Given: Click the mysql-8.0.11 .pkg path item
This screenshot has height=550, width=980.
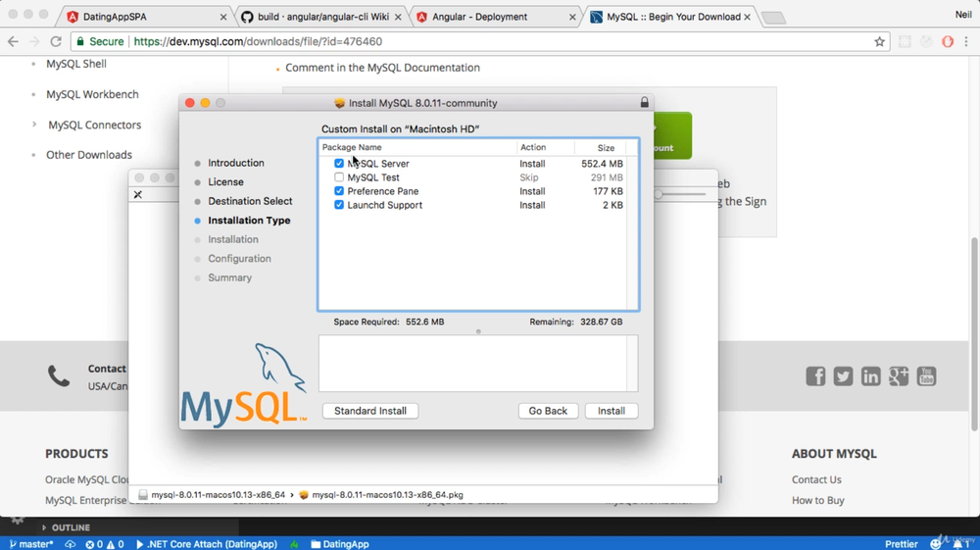Looking at the screenshot, I should click(x=381, y=494).
